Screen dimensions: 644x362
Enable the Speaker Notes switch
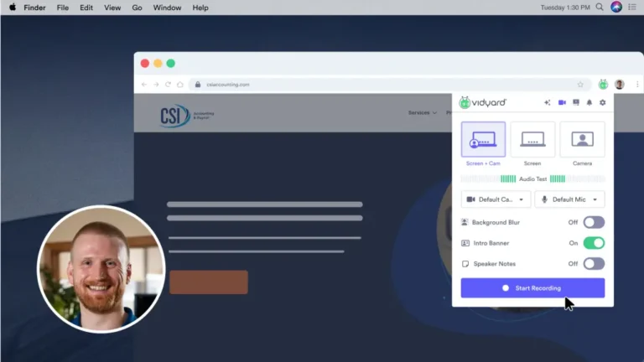(x=594, y=263)
